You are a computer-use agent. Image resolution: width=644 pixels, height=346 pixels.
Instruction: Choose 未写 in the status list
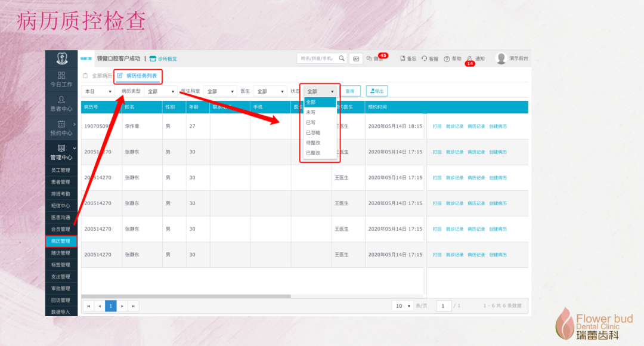click(x=320, y=112)
